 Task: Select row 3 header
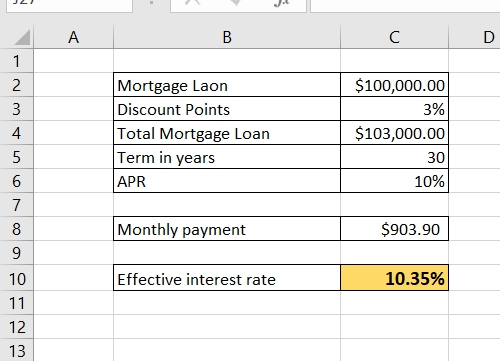(x=17, y=109)
